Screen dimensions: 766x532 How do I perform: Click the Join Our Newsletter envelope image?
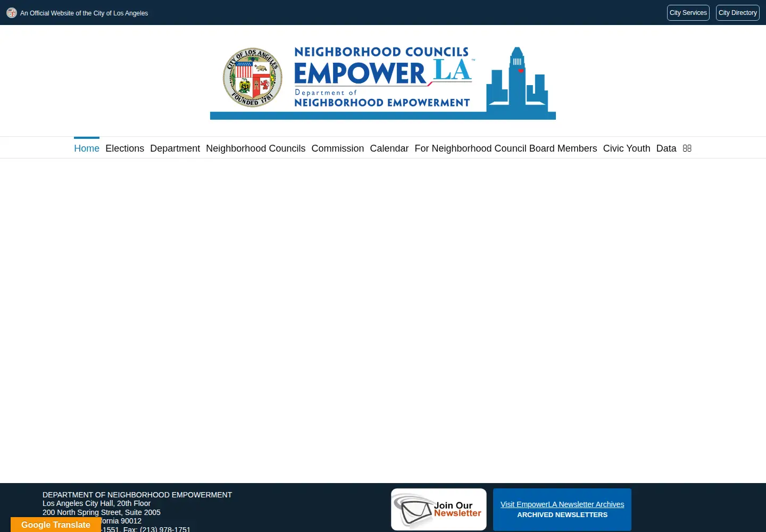point(439,510)
